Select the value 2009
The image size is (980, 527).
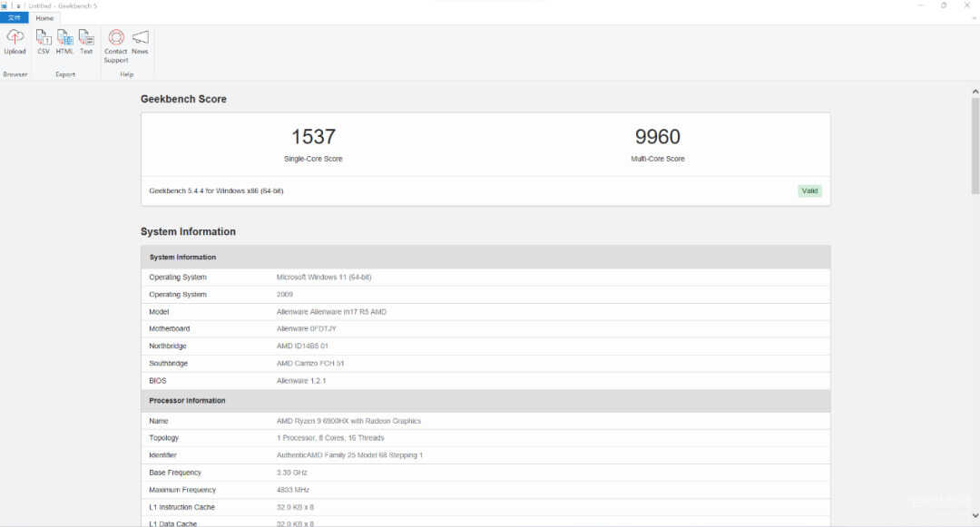coord(284,295)
